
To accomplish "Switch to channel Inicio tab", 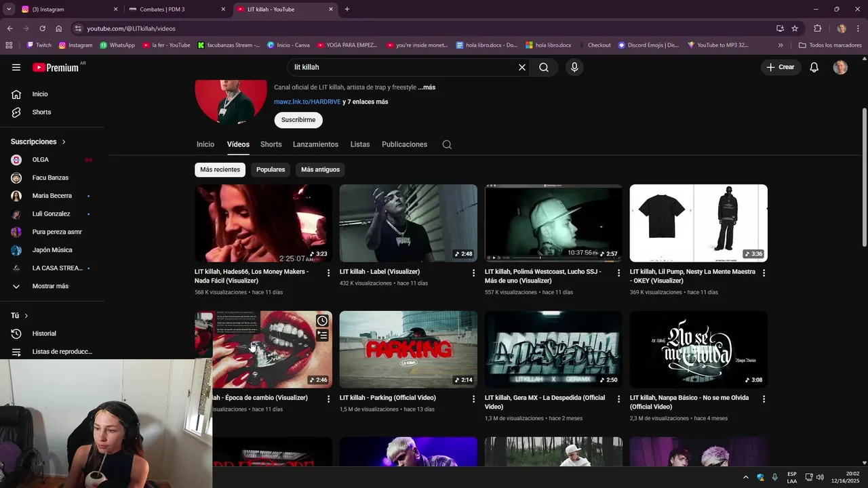I will click(x=205, y=144).
